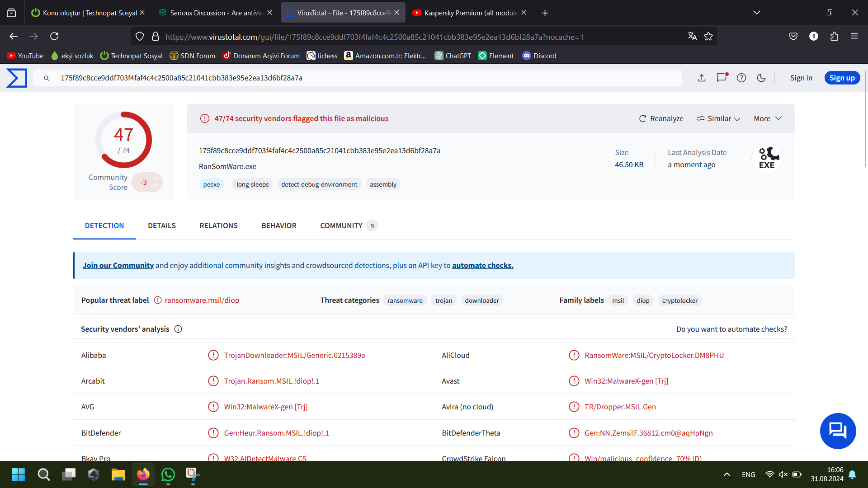The image size is (868, 488).
Task: Bookmark page with star icon
Action: click(708, 37)
